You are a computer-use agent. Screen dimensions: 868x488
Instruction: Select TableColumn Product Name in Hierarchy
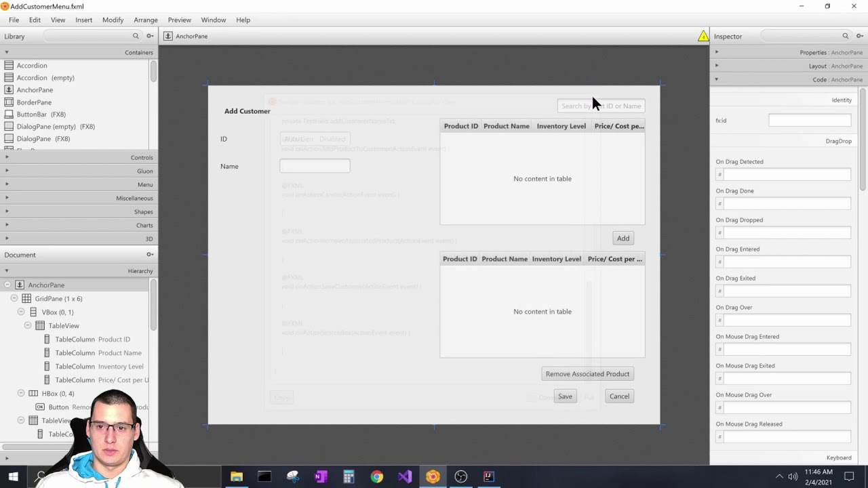click(75, 353)
